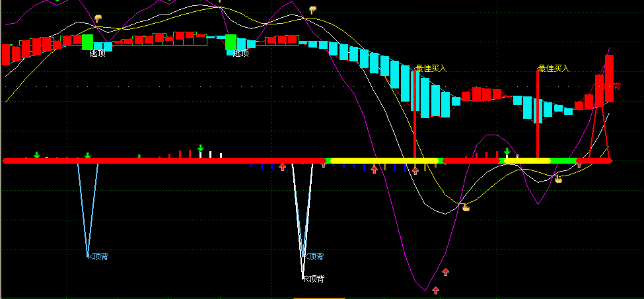This screenshot has height=299, width=644.
Task: Click red up arrow beneath the first 最佳买入 red line
Action: 415,171
